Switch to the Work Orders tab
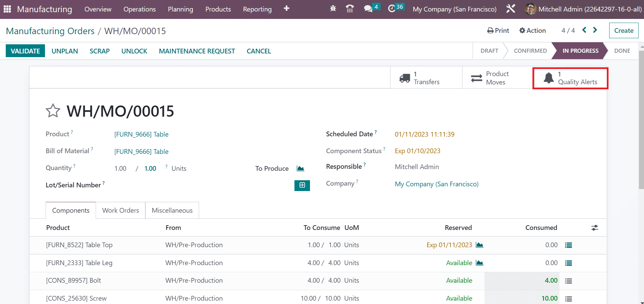Image resolution: width=644 pixels, height=304 pixels. point(120,210)
